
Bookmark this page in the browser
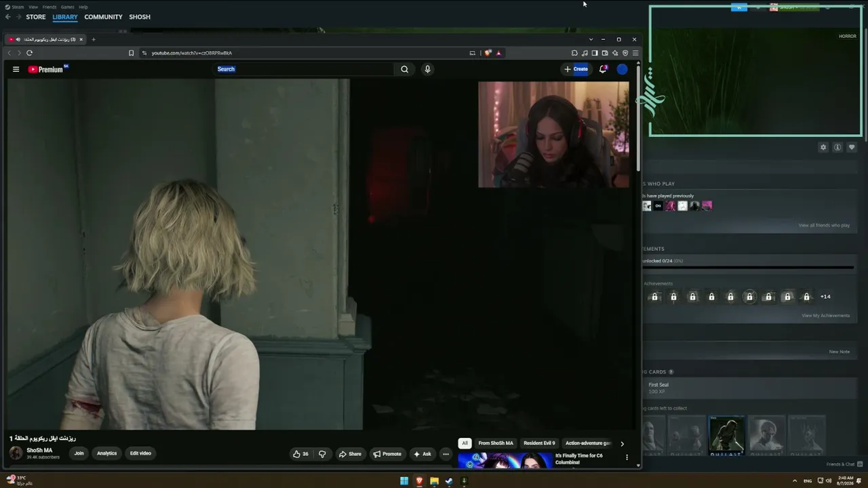[x=132, y=53]
